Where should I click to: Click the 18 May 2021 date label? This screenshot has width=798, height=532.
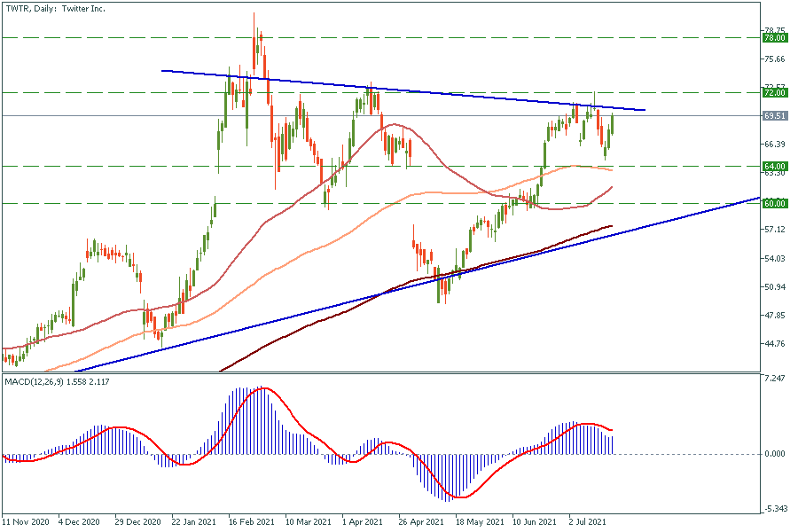pyautogui.click(x=478, y=522)
